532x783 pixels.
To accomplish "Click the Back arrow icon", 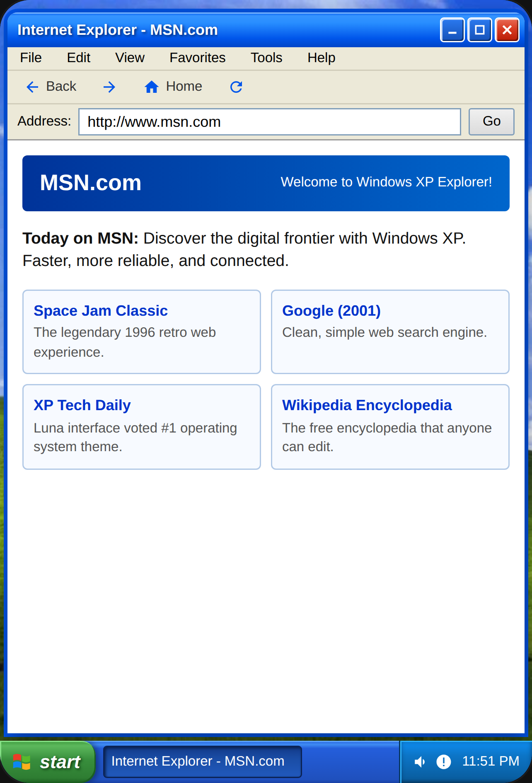I will [x=32, y=87].
